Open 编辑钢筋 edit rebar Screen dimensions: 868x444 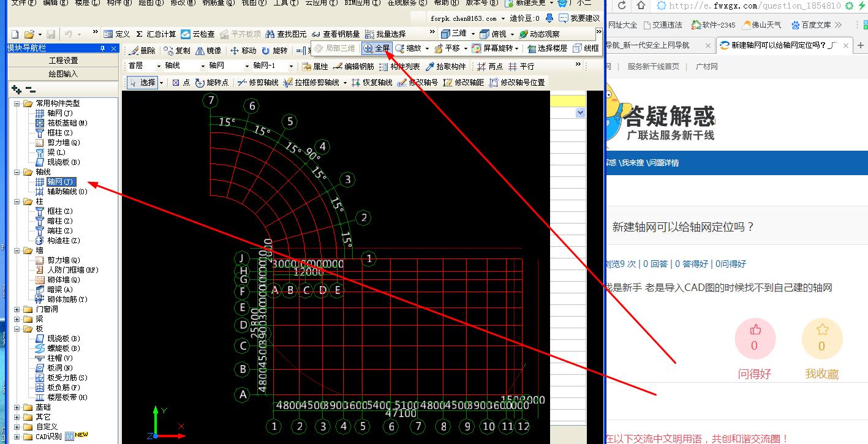[353, 67]
